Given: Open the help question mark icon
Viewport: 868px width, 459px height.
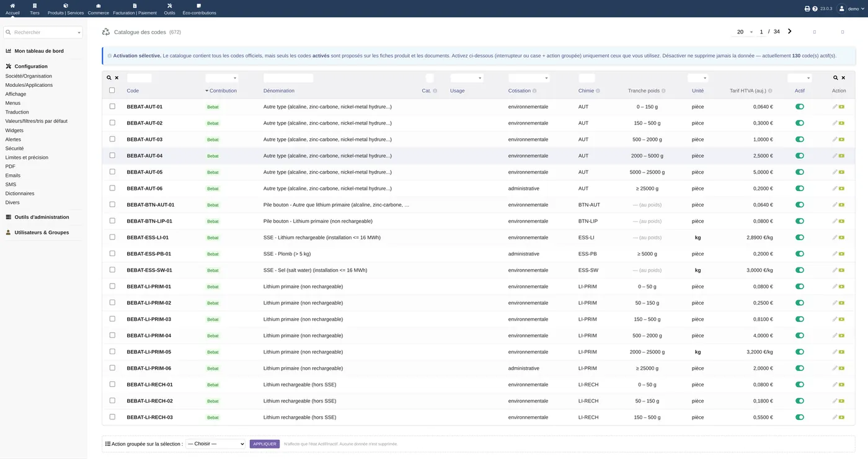Looking at the screenshot, I should pos(815,9).
